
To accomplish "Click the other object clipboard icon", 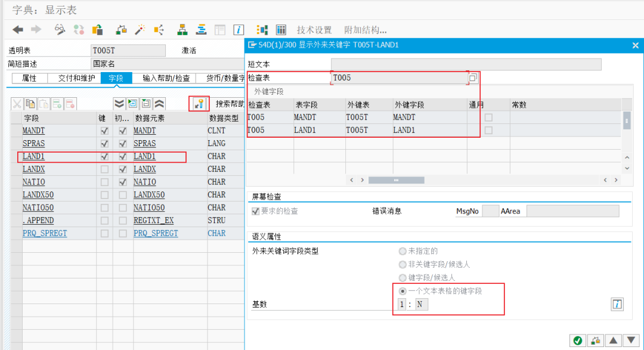I will click(x=98, y=30).
